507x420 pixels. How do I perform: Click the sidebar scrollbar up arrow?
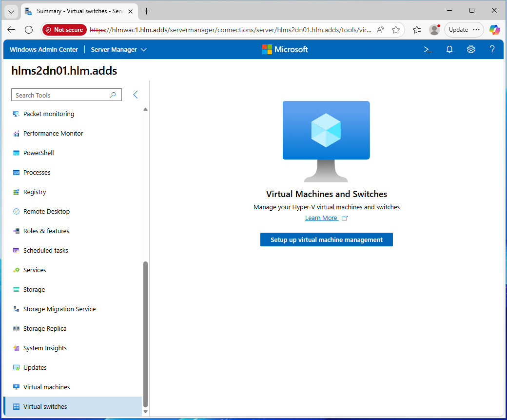tap(145, 109)
